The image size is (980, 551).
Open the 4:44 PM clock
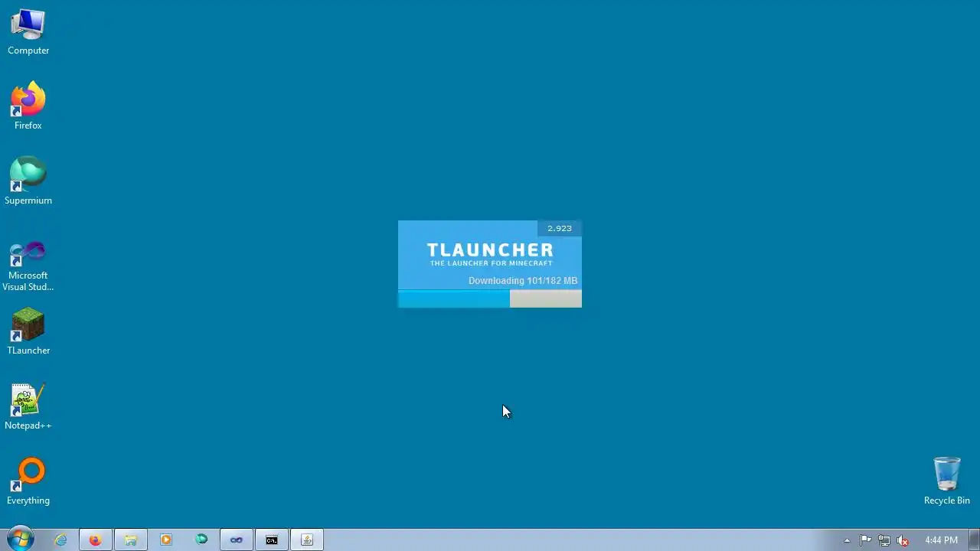[x=941, y=540]
